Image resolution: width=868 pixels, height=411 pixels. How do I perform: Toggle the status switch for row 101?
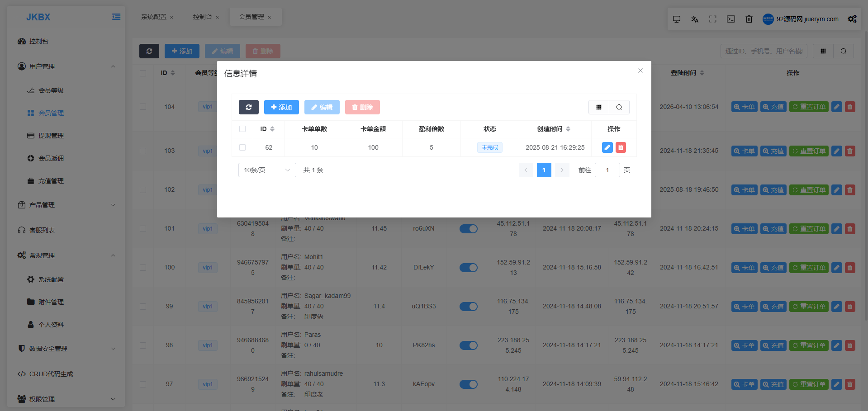point(469,229)
